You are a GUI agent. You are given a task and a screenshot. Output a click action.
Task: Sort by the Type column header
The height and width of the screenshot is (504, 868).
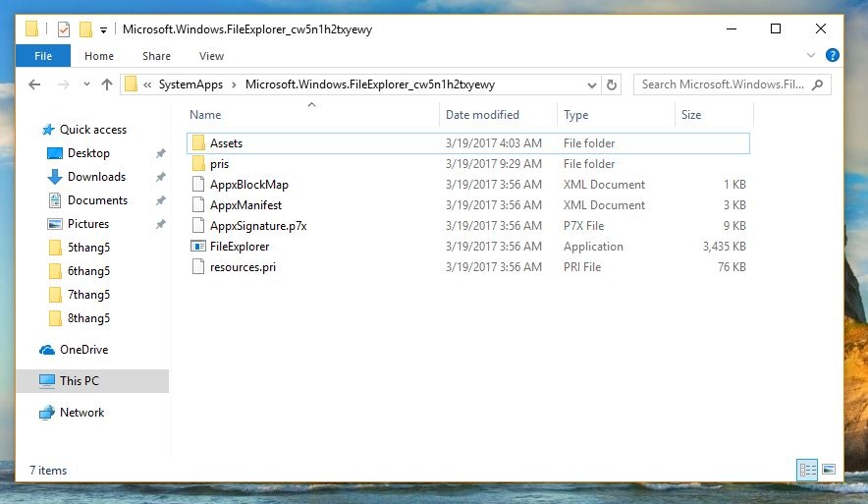point(575,115)
